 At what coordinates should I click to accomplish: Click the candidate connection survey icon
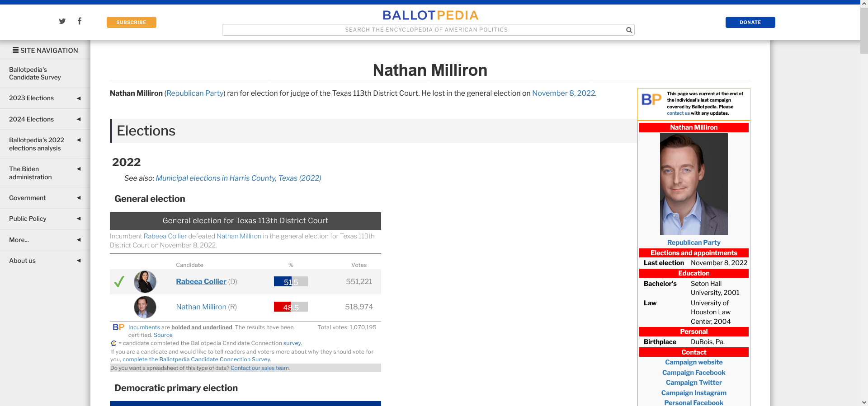coord(114,344)
